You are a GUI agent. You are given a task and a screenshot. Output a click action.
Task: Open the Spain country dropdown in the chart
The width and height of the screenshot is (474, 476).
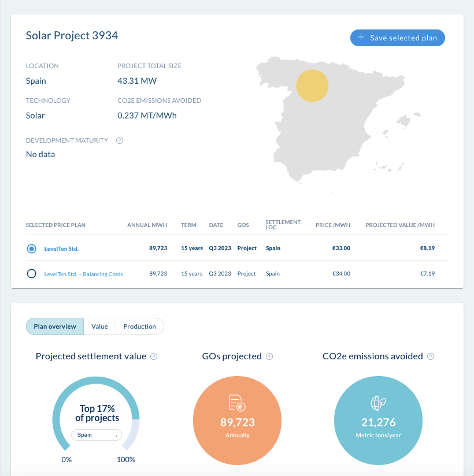[x=96, y=434]
